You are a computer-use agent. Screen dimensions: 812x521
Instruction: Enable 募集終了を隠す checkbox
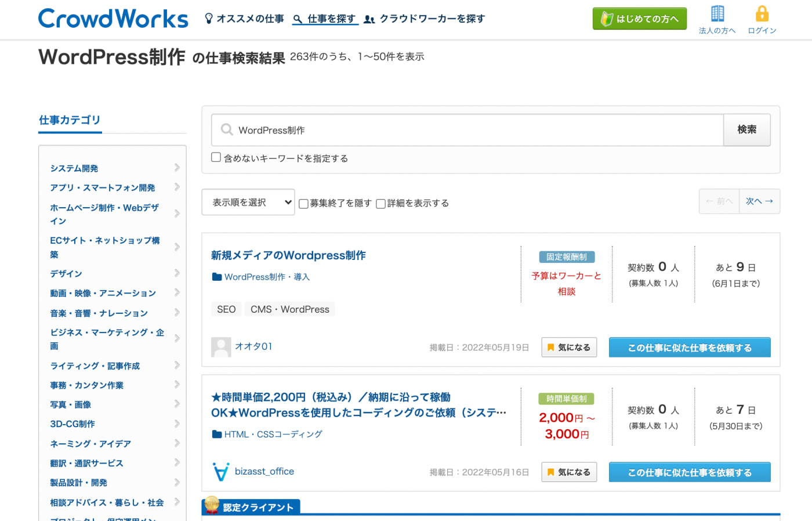tap(303, 204)
